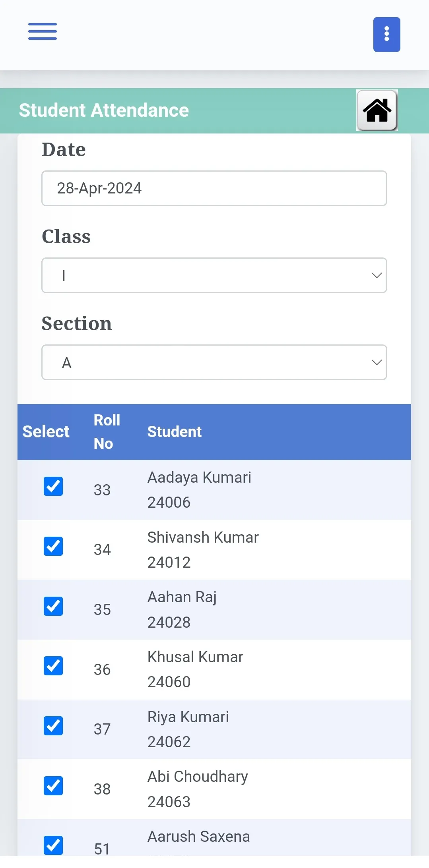Expand the Section dropdown
This screenshot has width=429, height=868.
[x=214, y=362]
